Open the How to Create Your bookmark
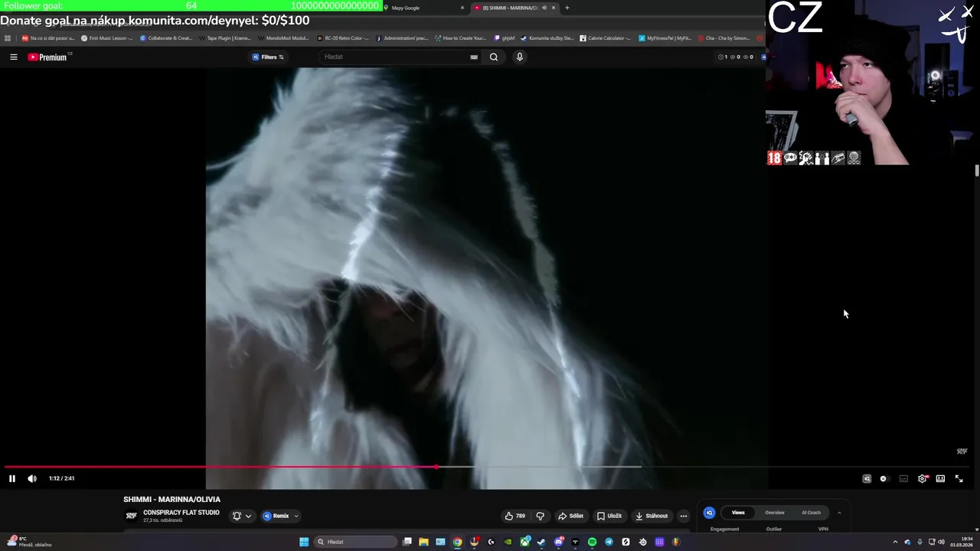Screen dimensions: 980x551 [460, 37]
